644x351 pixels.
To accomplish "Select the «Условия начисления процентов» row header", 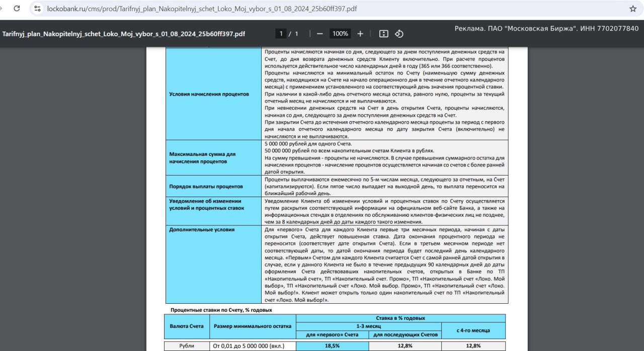I will tap(214, 94).
